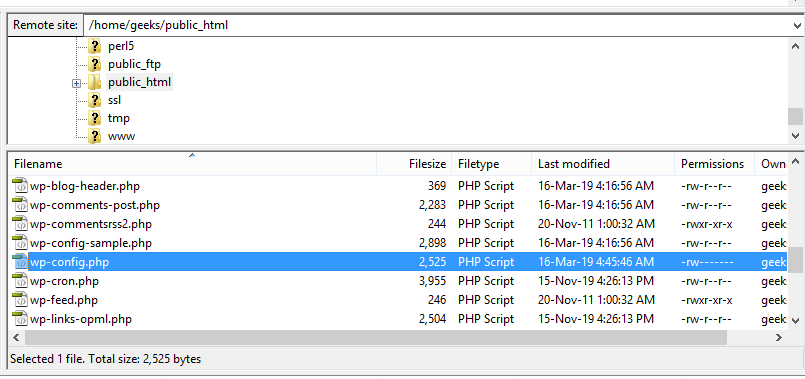
Task: Click the public_html folder icon
Action: pyautogui.click(x=94, y=82)
